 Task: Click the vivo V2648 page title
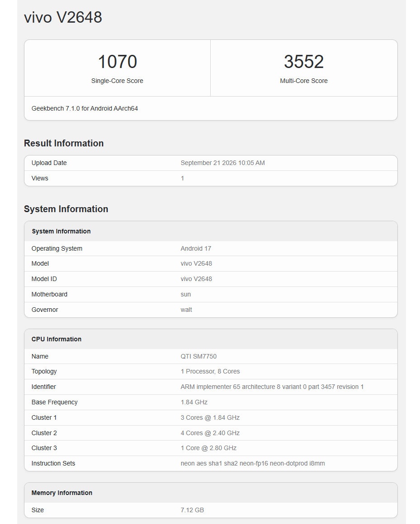63,17
